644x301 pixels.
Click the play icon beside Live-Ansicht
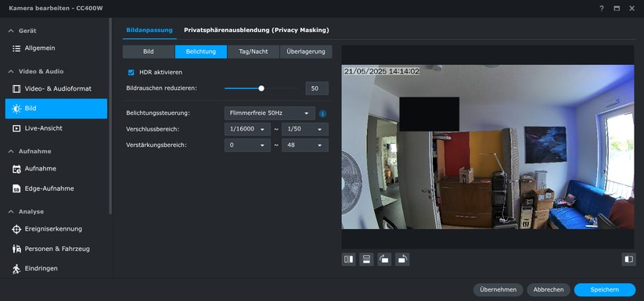click(x=16, y=128)
